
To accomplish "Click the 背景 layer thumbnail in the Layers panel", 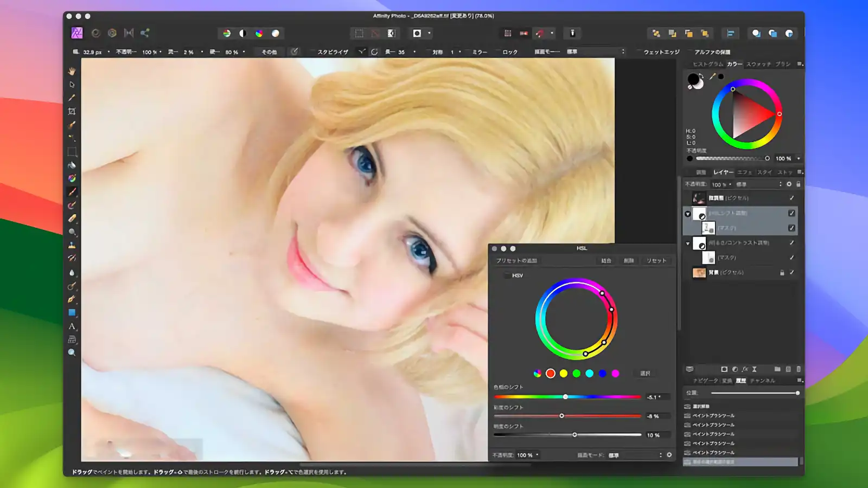I will click(699, 272).
